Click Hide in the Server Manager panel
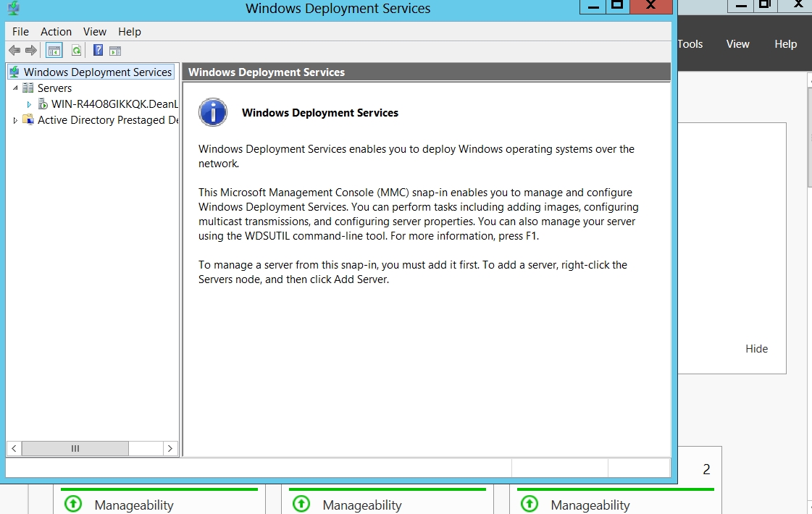 (756, 349)
